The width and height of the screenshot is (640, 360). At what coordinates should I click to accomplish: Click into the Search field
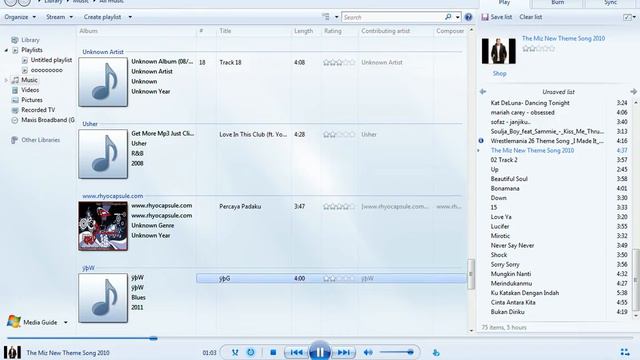[x=393, y=17]
